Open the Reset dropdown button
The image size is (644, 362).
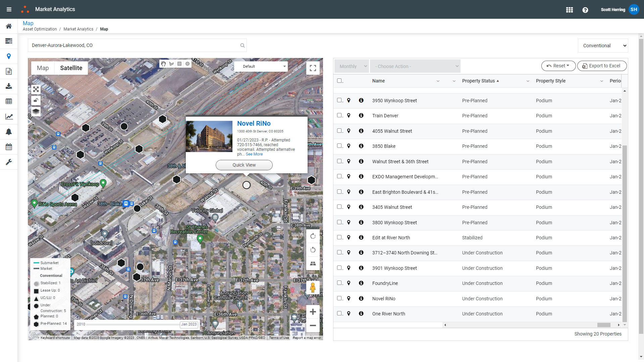pyautogui.click(x=558, y=66)
